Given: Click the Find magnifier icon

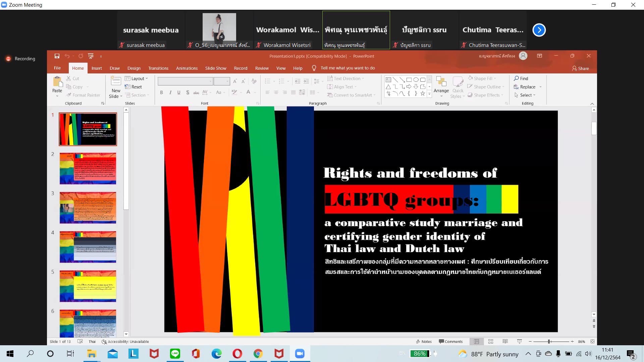Looking at the screenshot, I should (x=517, y=78).
